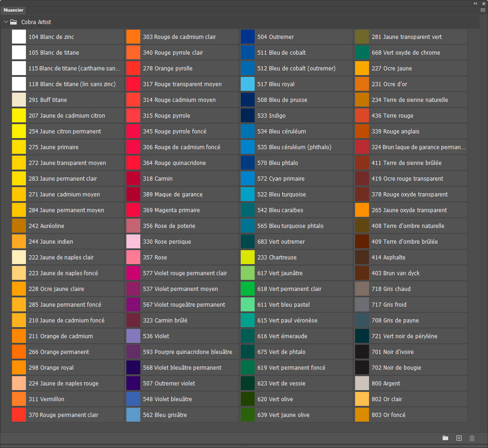Choose the 668 Vert oxyde de chrome swatch
The width and height of the screenshot is (488, 448).
[x=362, y=53]
